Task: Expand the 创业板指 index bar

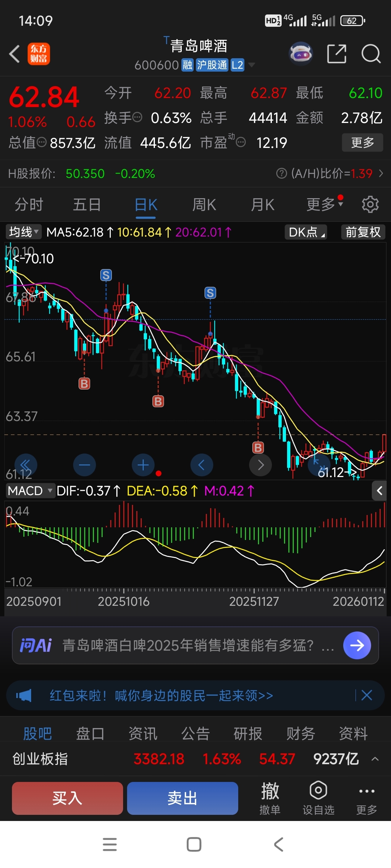Action: pos(375,759)
